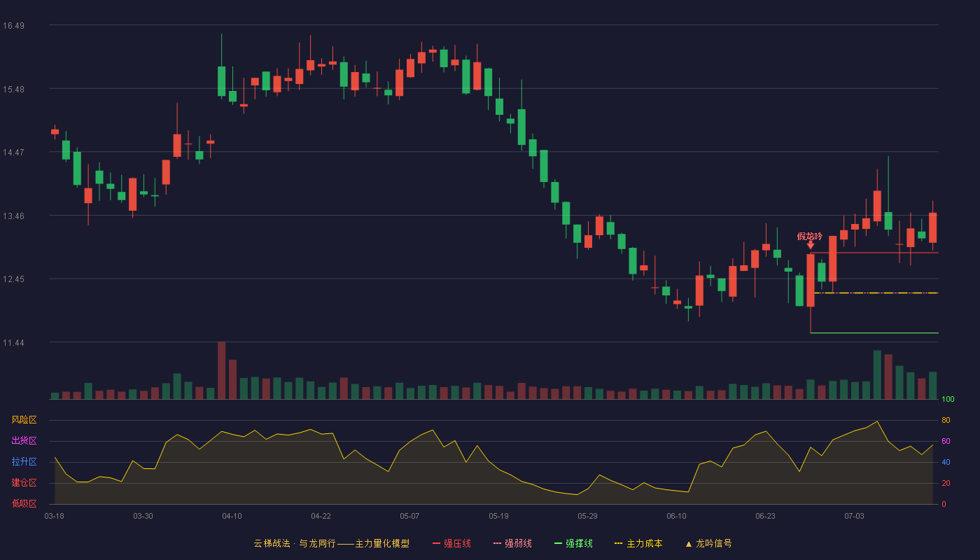
Task: Select the 拉升区 zone label
Action: click(x=24, y=462)
